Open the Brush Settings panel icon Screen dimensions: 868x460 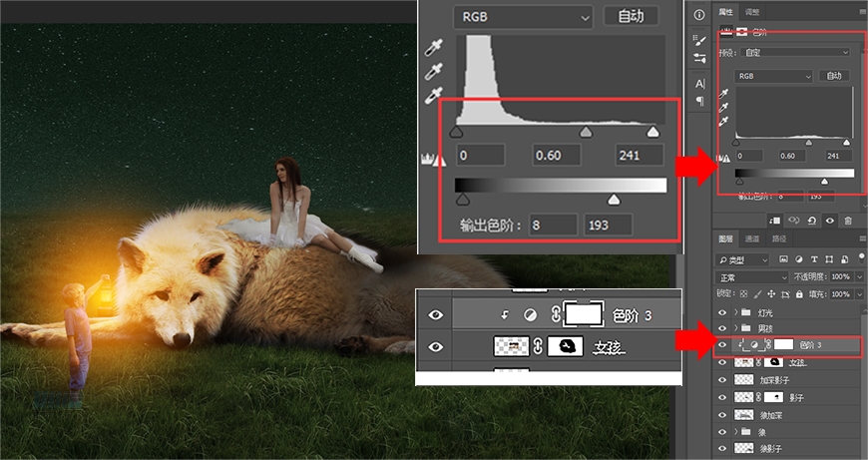[x=699, y=40]
